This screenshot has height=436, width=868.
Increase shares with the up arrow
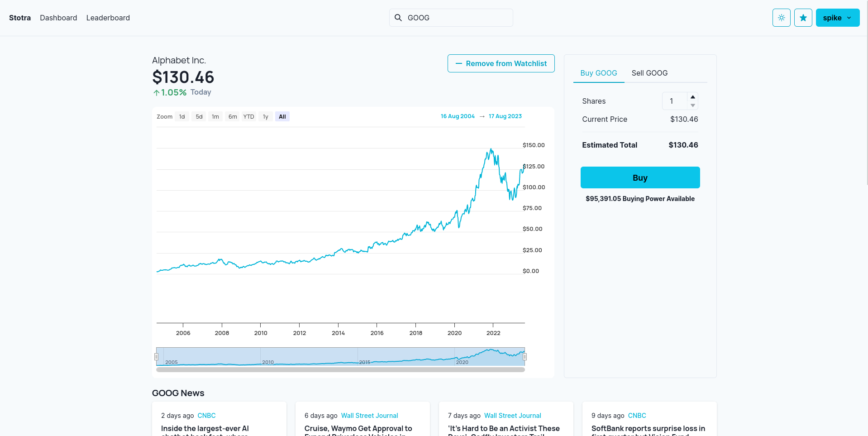click(692, 97)
